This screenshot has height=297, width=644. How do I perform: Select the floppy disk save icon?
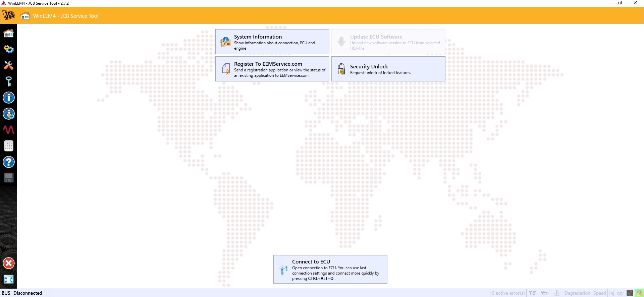9,178
